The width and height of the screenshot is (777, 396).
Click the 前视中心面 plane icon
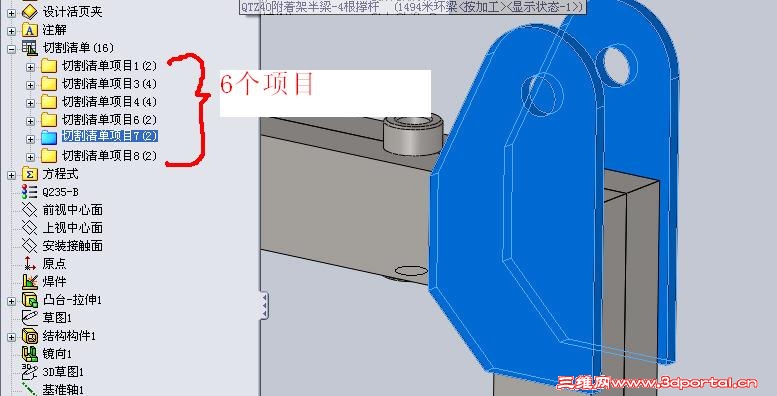click(x=30, y=210)
